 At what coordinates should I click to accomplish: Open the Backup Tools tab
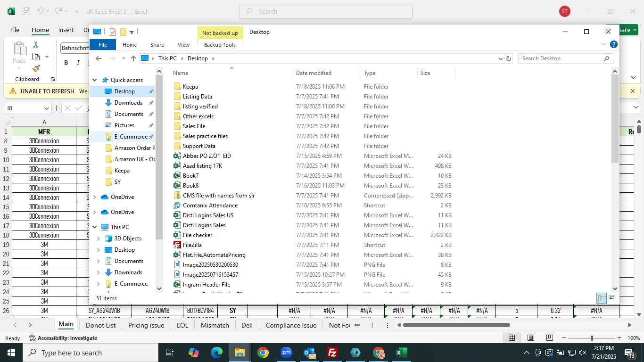[x=220, y=45]
